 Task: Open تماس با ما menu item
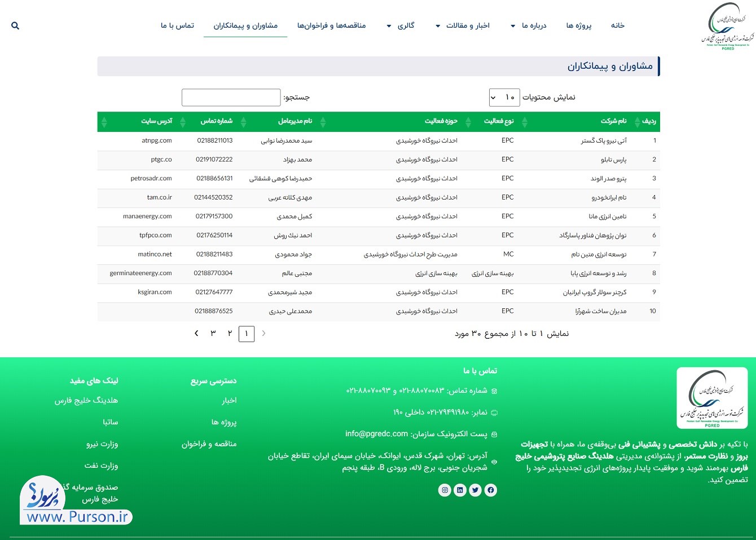pos(177,25)
